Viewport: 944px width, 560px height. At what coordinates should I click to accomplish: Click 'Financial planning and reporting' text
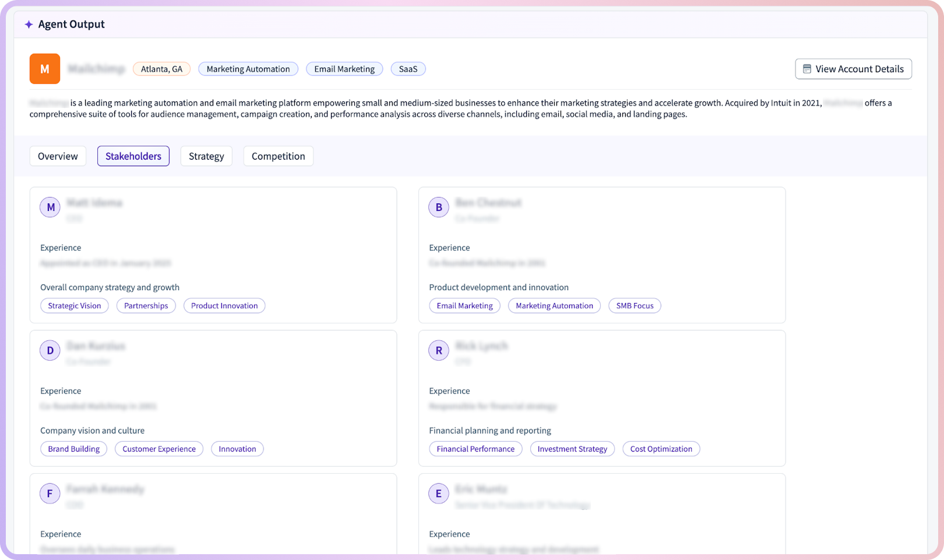pos(490,431)
